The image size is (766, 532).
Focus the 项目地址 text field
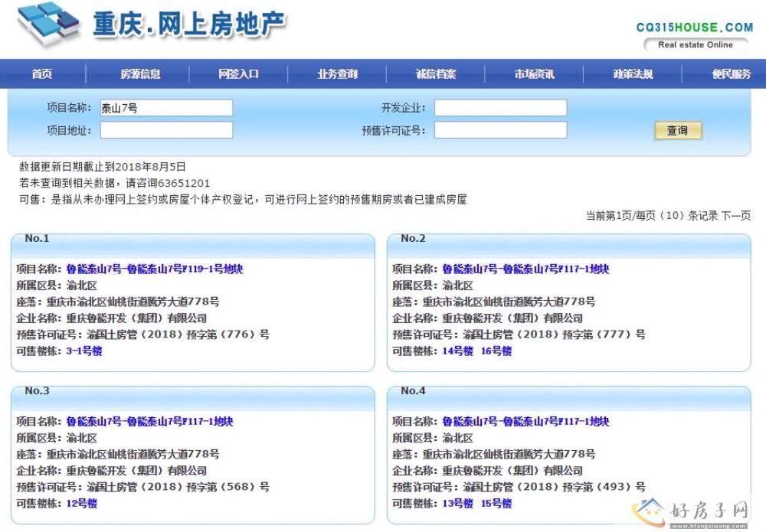166,130
